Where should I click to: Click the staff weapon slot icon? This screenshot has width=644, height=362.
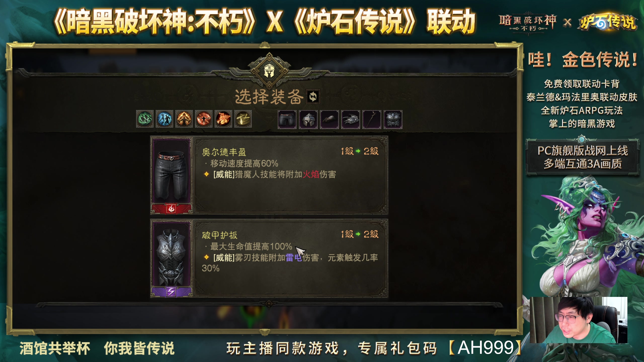click(372, 119)
